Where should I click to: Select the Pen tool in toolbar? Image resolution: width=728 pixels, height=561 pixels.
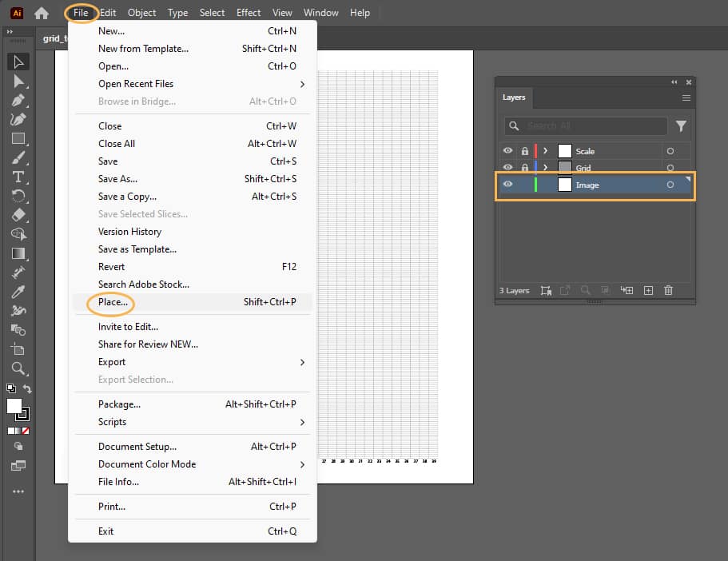click(18, 100)
